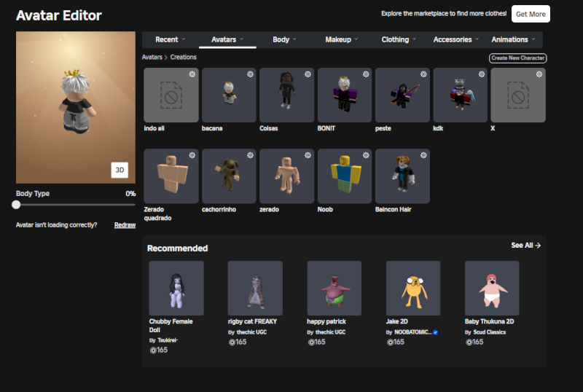Open Scud Classics creator link
The image size is (583, 392).
[x=489, y=332]
